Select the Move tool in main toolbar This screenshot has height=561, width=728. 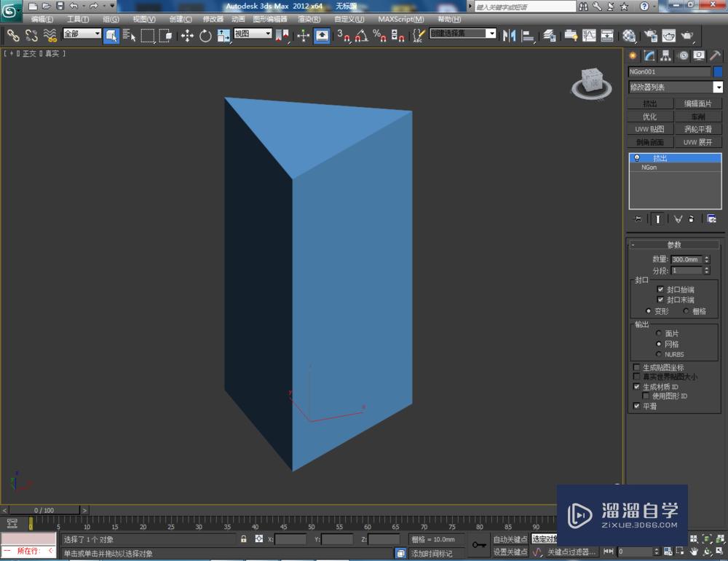187,35
